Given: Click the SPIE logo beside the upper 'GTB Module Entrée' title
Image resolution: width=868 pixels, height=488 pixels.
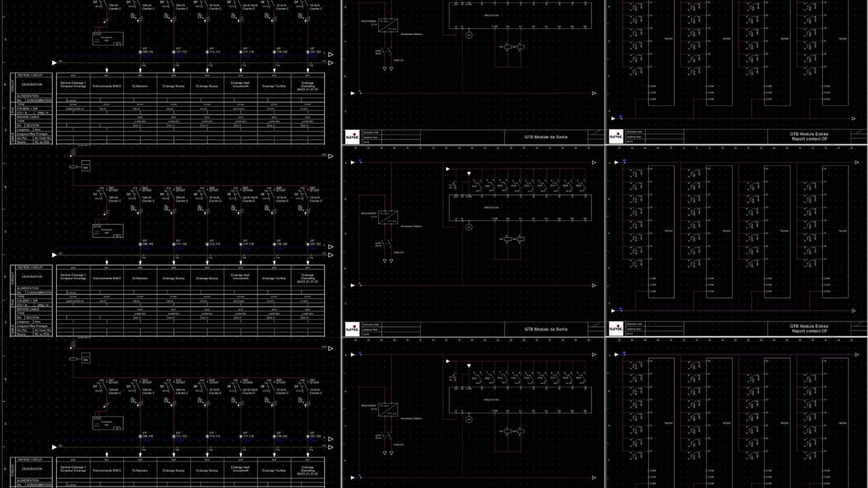Looking at the screenshot, I should pyautogui.click(x=616, y=136).
